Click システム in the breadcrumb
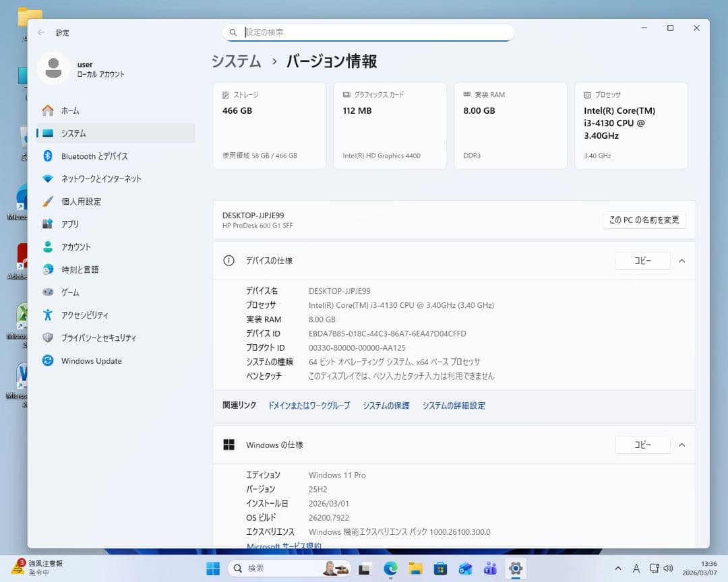This screenshot has height=582, width=728. (x=237, y=61)
